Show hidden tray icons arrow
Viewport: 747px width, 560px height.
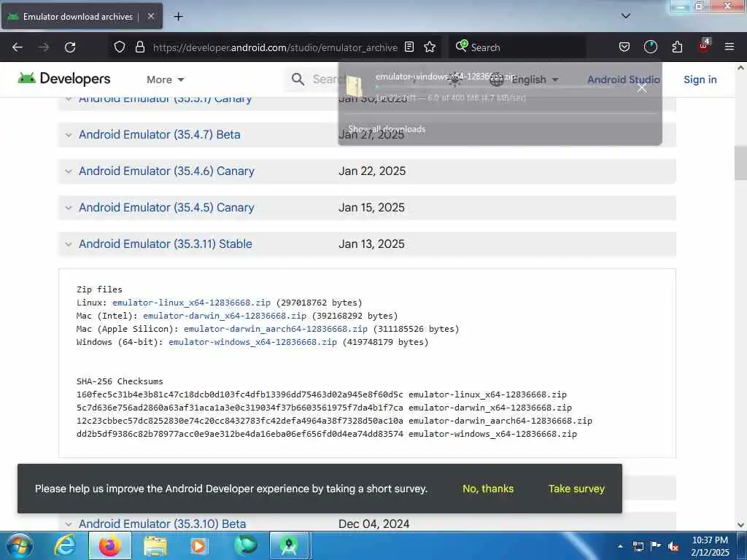620,546
